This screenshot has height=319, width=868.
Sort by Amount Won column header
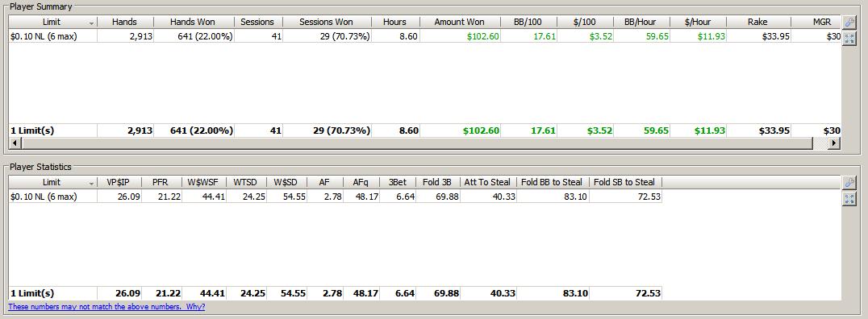[x=460, y=22]
